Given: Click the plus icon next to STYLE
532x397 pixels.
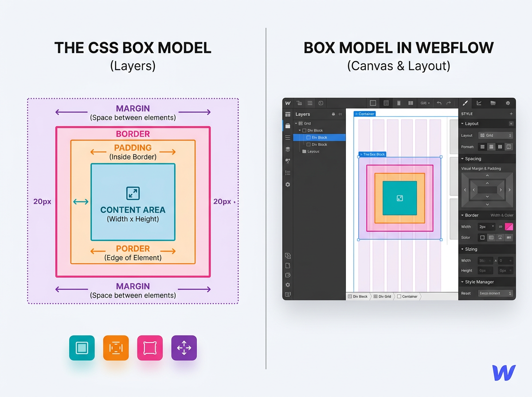Looking at the screenshot, I should point(511,114).
